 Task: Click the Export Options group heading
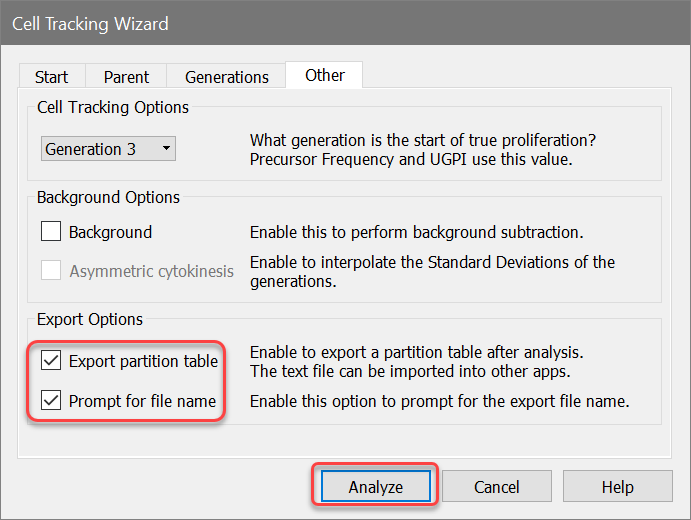coord(90,320)
